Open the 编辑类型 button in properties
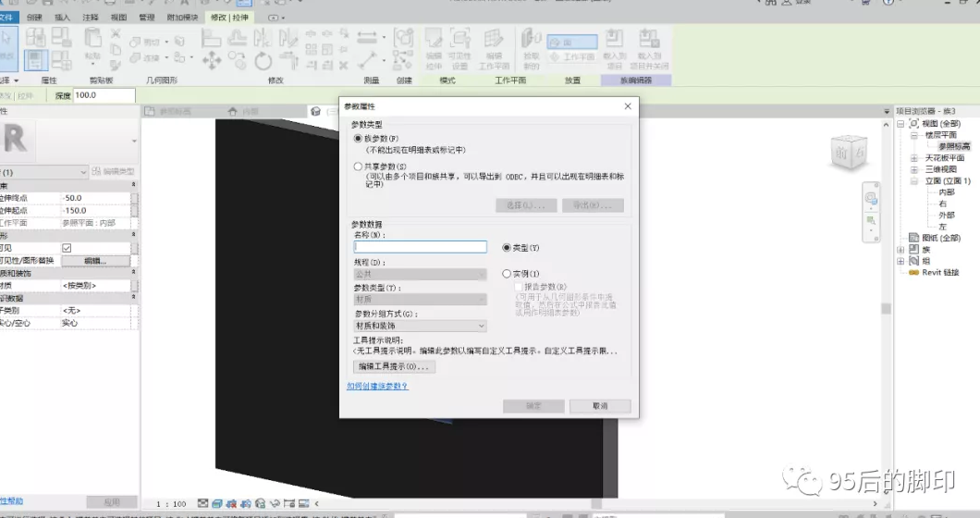980x518 pixels. click(113, 171)
